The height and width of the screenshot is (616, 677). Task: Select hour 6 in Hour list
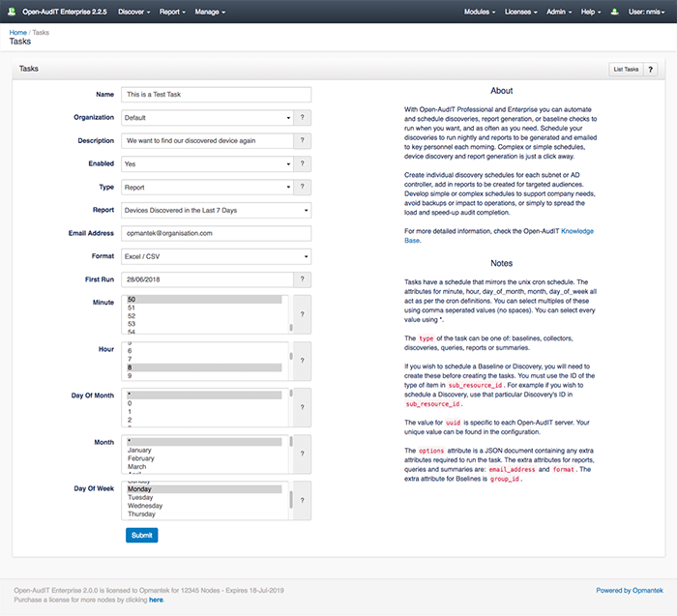tap(204, 351)
